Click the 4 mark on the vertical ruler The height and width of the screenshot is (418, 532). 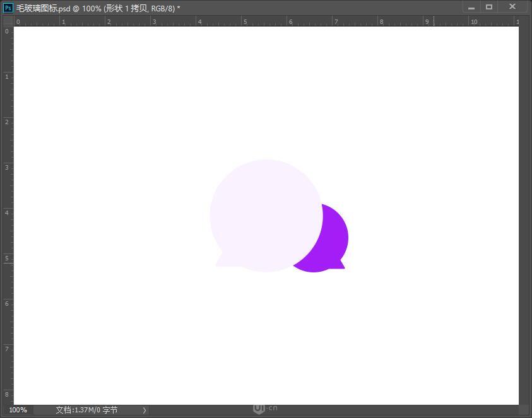tap(8, 212)
